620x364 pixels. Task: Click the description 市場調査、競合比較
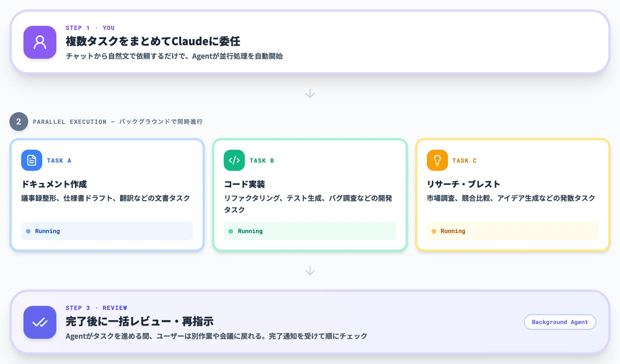[511, 198]
